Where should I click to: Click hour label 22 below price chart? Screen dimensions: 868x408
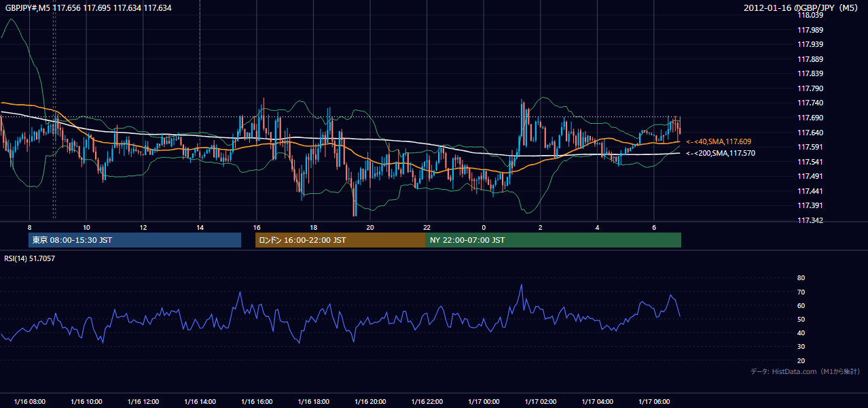click(x=427, y=227)
